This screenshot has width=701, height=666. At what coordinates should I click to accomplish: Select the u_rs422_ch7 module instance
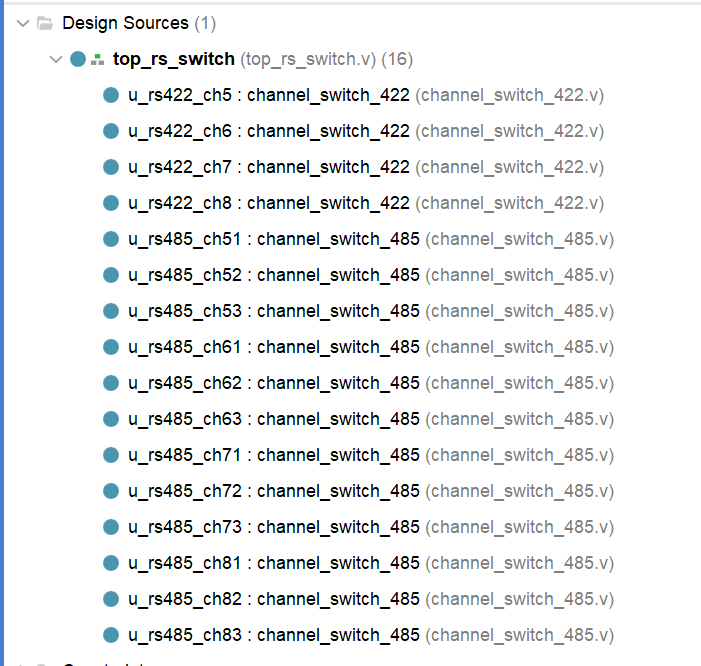tap(366, 167)
